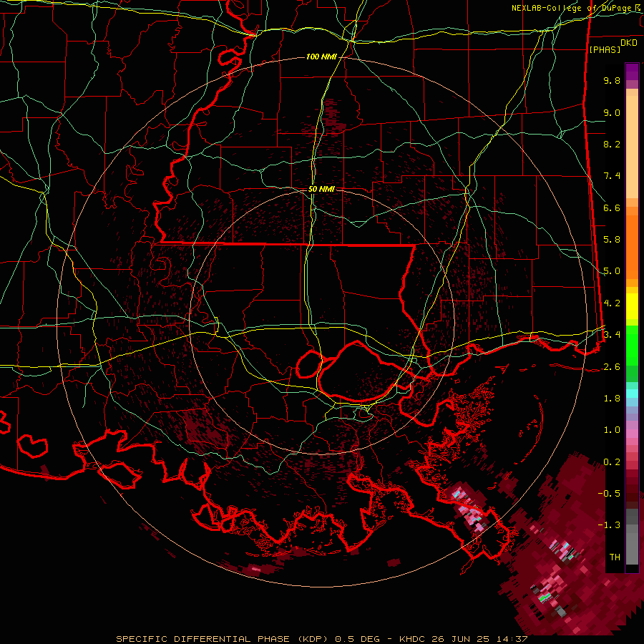The image size is (644, 644).
Task: Pick the bright green swatch near 3.4
Action: [632, 346]
